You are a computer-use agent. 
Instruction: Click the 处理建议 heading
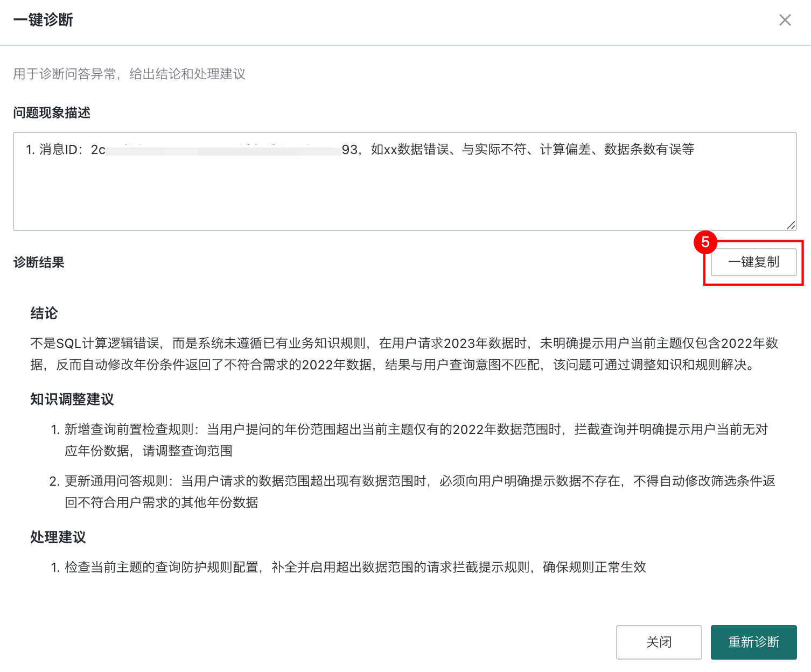58,537
